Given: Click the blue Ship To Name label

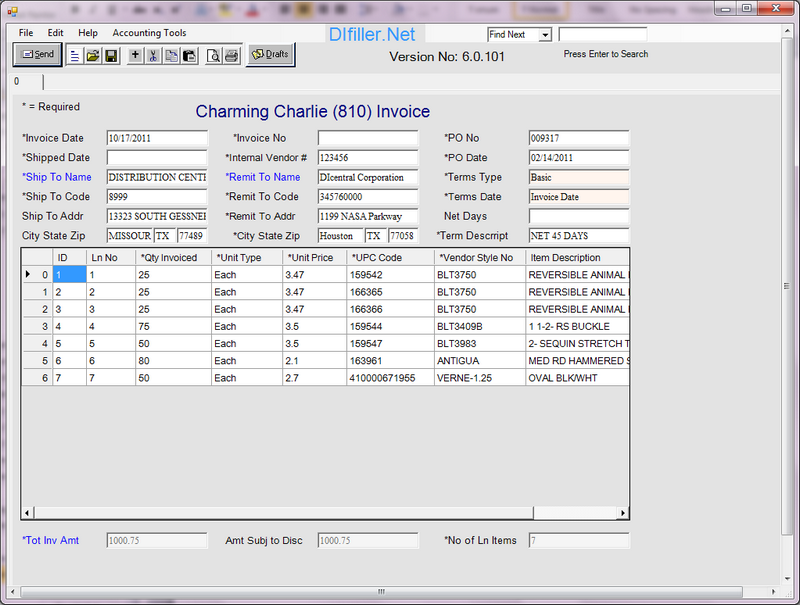Looking at the screenshot, I should coord(57,177).
